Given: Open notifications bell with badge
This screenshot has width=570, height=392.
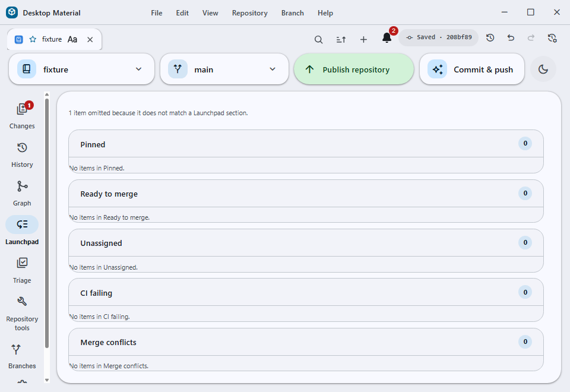Looking at the screenshot, I should click(387, 37).
